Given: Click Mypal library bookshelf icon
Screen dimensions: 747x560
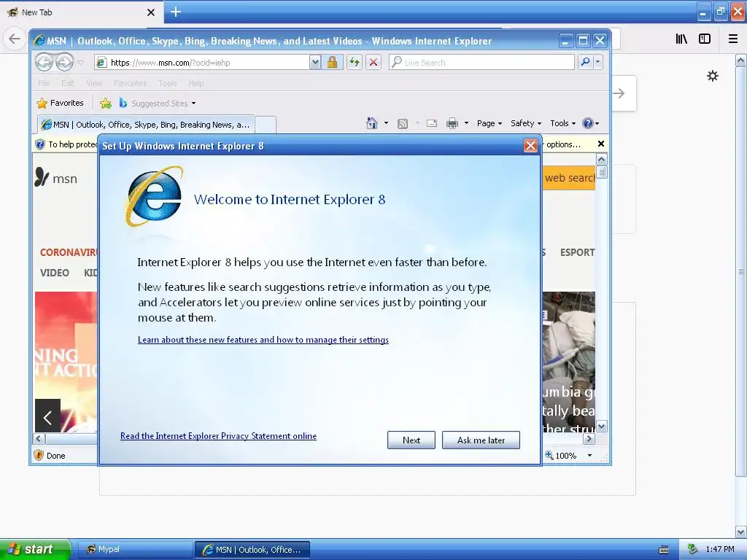Looking at the screenshot, I should pos(681,39).
